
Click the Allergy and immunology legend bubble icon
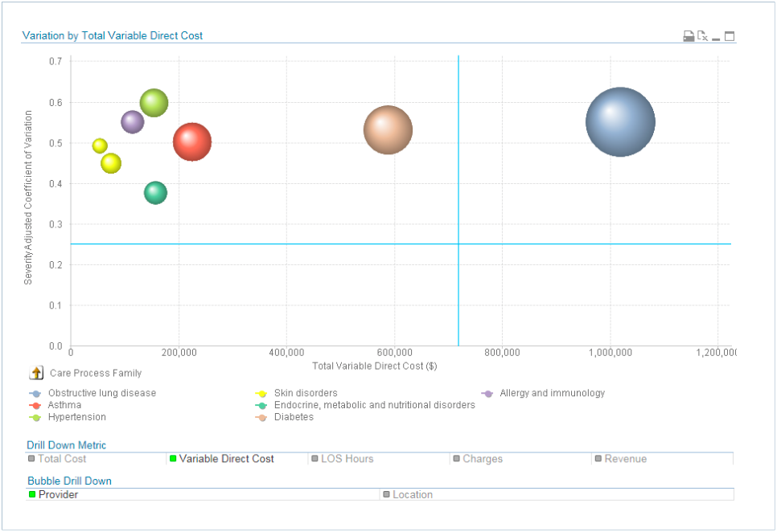tap(487, 393)
